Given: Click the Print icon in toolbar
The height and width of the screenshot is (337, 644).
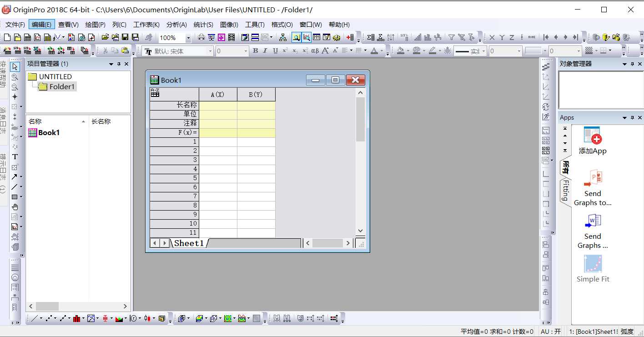Looking at the screenshot, I should click(x=201, y=37).
